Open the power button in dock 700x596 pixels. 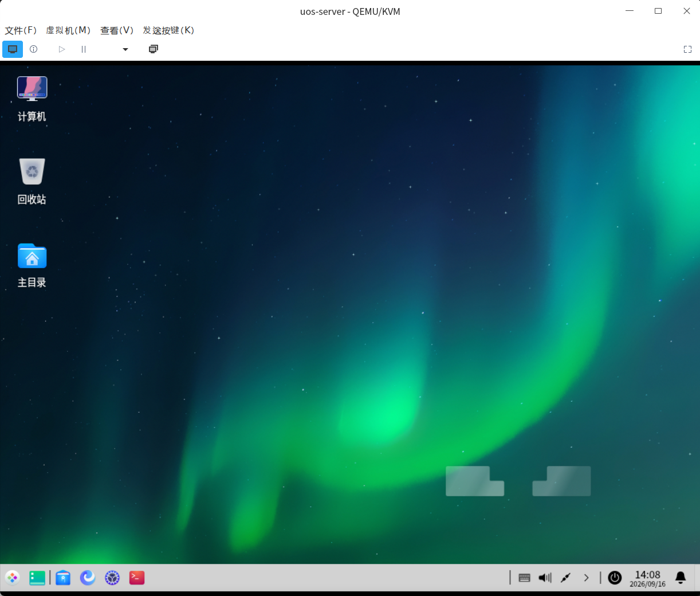[x=615, y=578]
